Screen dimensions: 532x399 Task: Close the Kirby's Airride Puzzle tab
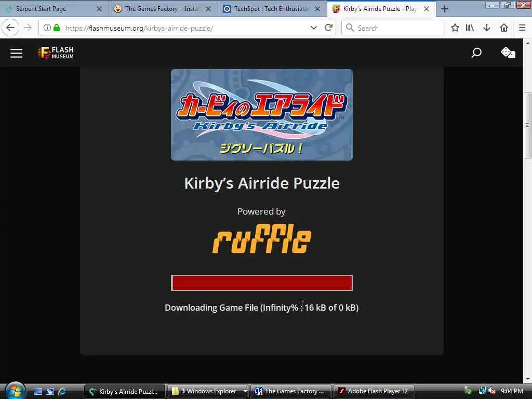(x=427, y=9)
